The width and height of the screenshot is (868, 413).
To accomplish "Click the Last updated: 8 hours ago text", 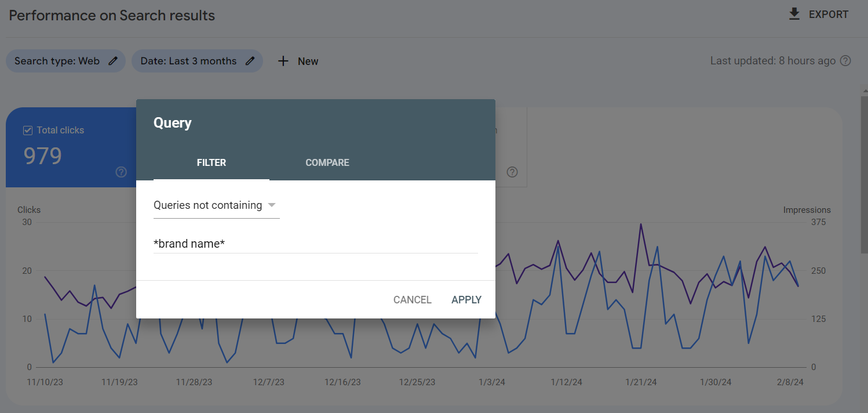I will click(x=773, y=61).
